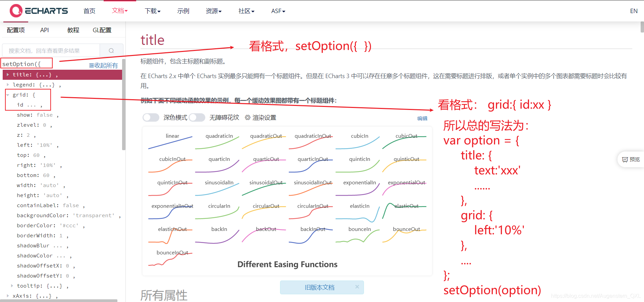The height and width of the screenshot is (302, 644).
Task: Switch to the API tab
Action: click(45, 30)
